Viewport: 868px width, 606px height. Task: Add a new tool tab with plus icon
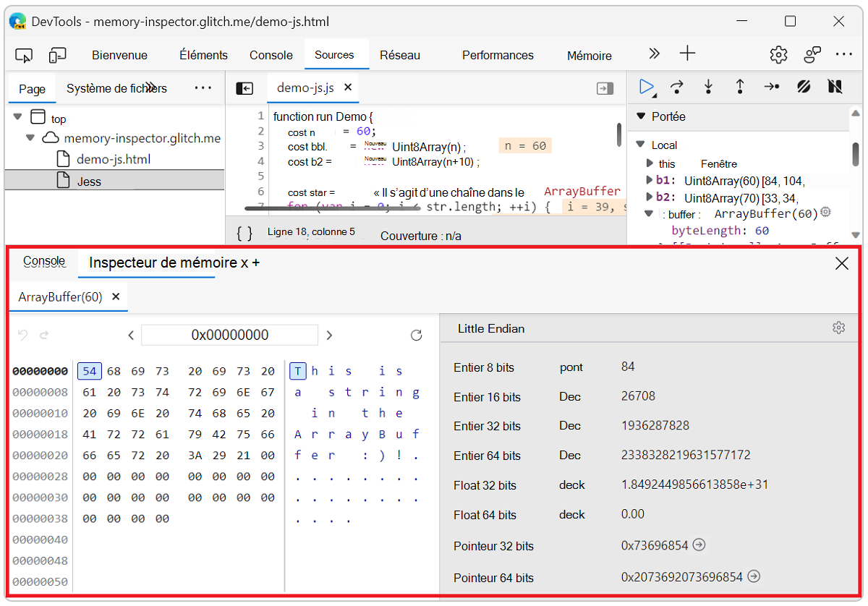click(x=687, y=54)
